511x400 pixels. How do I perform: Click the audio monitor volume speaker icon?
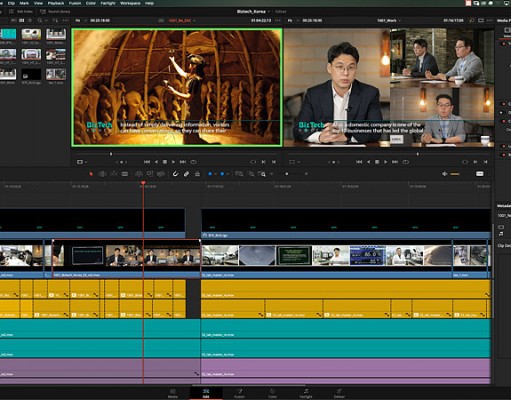[x=444, y=174]
